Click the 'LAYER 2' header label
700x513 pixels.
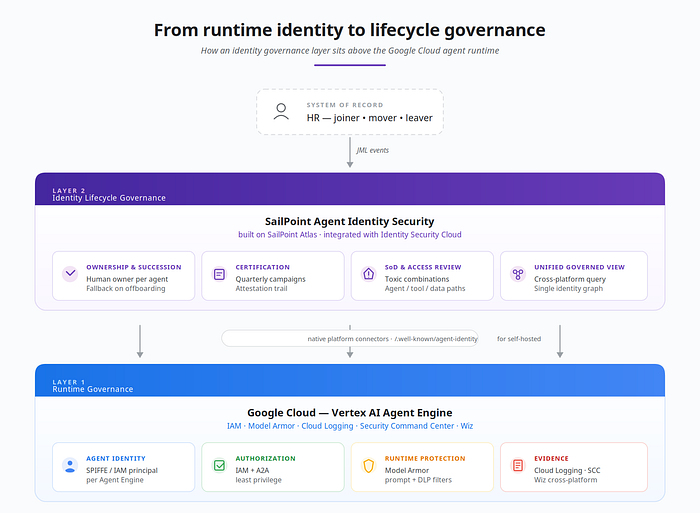[68, 191]
